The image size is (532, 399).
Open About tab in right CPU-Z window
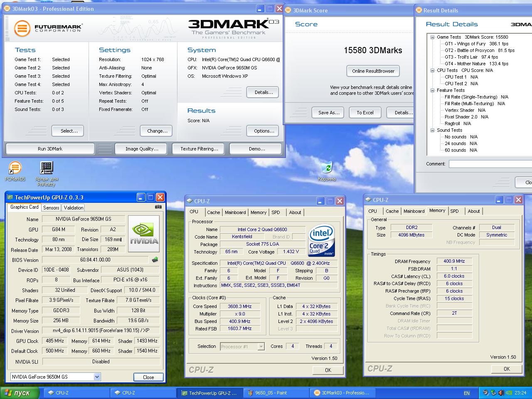pyautogui.click(x=474, y=211)
